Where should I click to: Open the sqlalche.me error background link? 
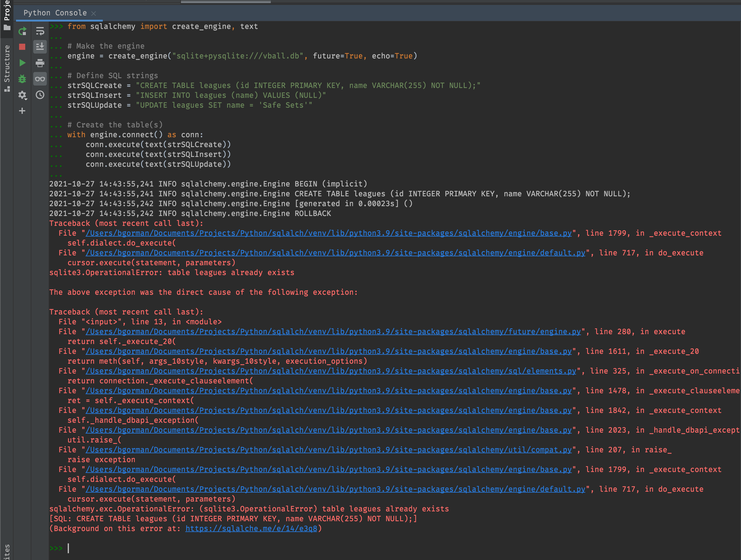252,529
